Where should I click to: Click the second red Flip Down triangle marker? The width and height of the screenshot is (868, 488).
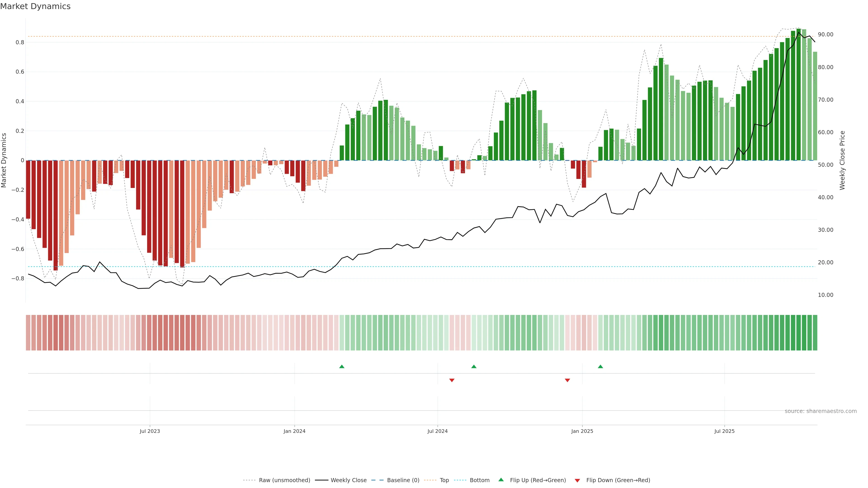pyautogui.click(x=567, y=380)
